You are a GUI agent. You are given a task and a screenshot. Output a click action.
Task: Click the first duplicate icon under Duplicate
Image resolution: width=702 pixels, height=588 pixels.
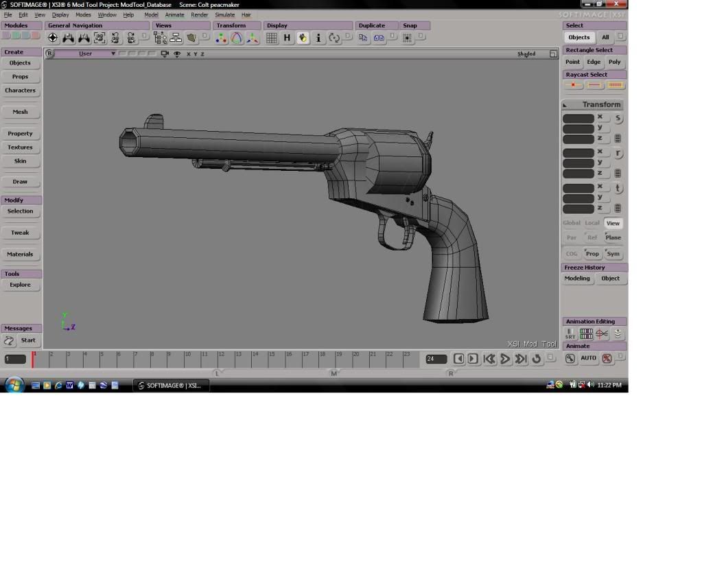[x=363, y=38]
